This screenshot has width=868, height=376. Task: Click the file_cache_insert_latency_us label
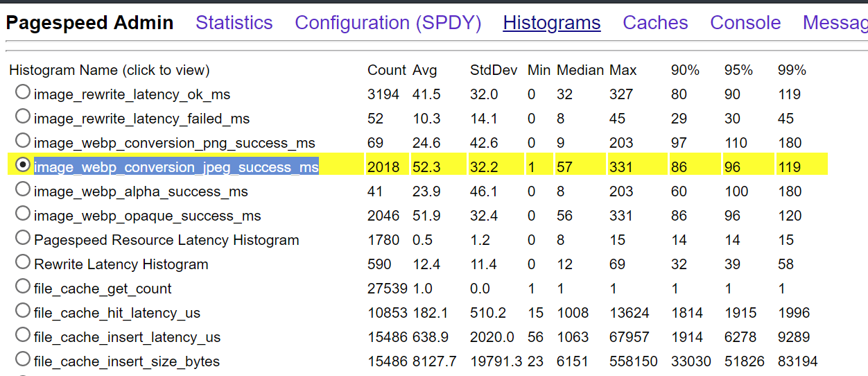127,337
